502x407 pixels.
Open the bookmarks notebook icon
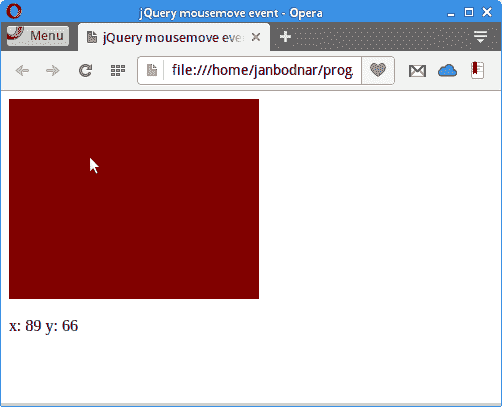click(477, 70)
